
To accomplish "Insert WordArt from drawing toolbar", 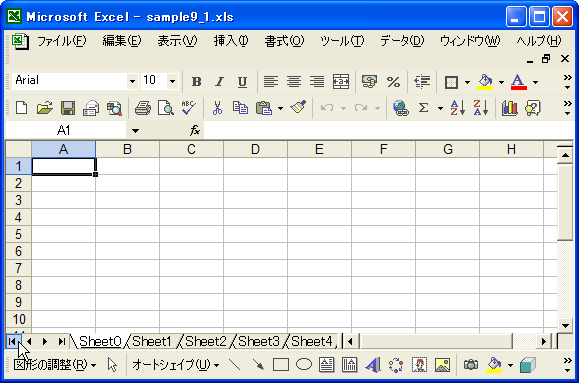I will [x=373, y=365].
